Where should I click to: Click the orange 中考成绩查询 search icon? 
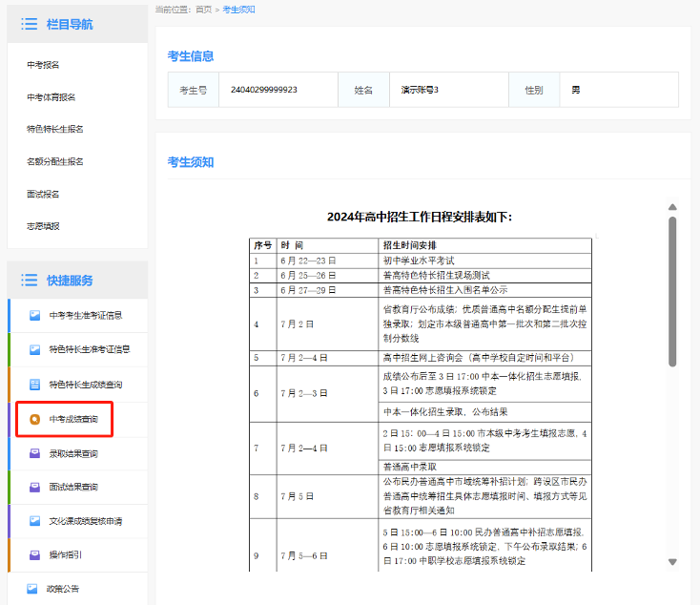(35, 419)
